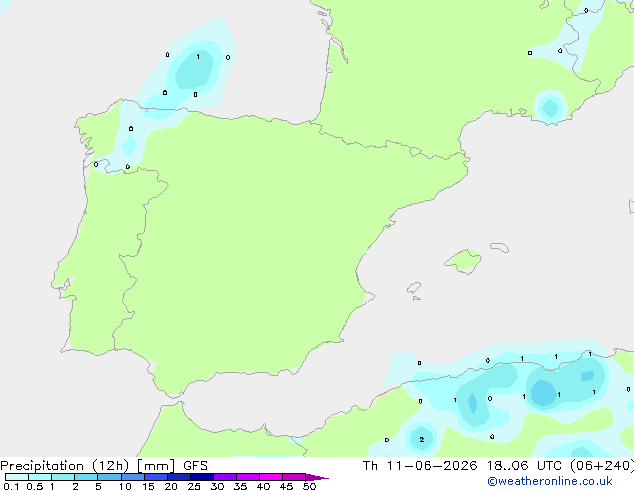Select the 0.1–0.5 mm palest legend swatch
This screenshot has width=634, height=490.
(x=17, y=477)
